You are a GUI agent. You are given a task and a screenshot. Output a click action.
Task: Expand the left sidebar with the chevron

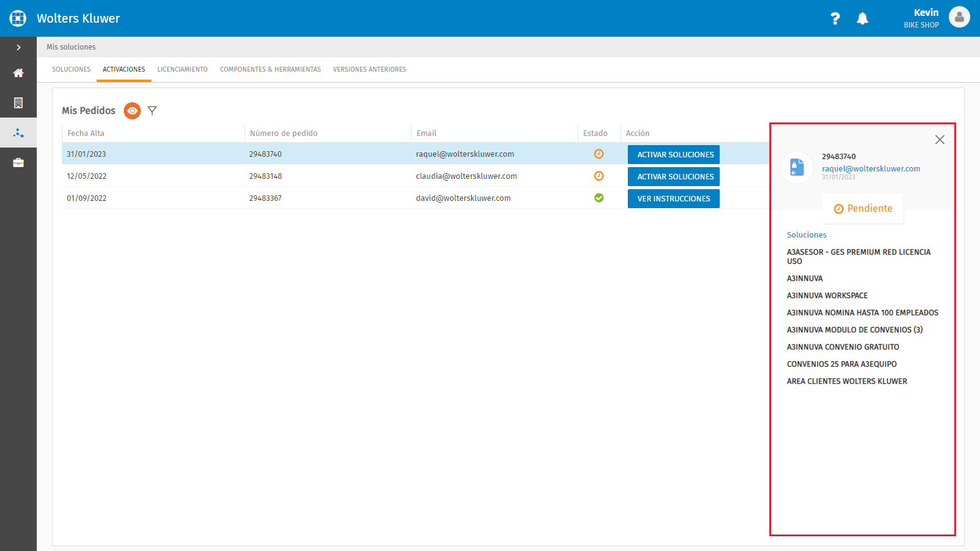point(18,47)
